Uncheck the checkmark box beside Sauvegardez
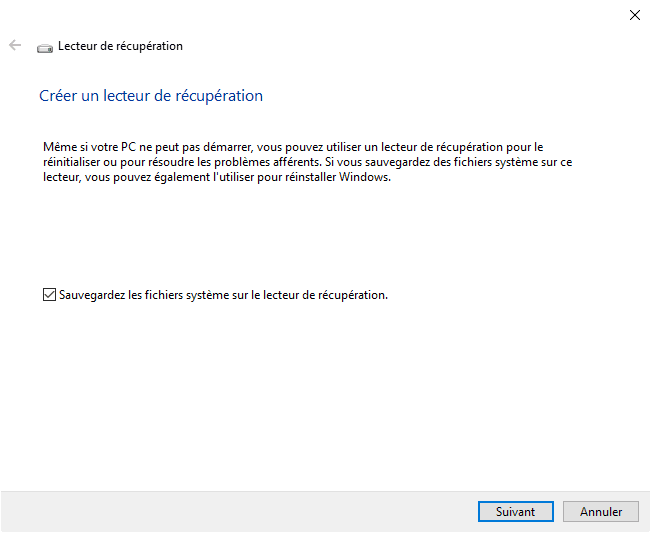 tap(49, 295)
